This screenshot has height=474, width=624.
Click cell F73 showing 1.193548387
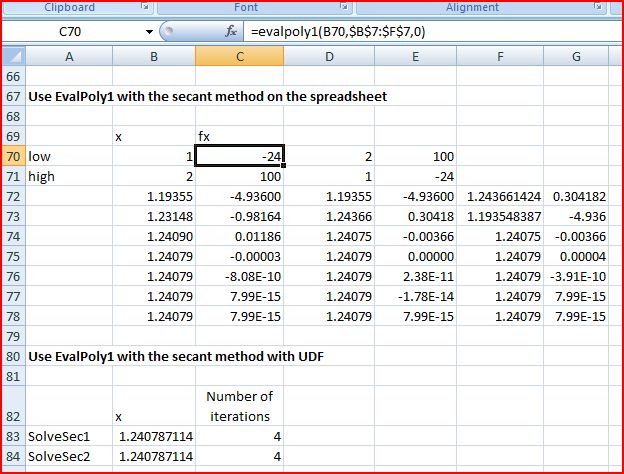tap(500, 216)
